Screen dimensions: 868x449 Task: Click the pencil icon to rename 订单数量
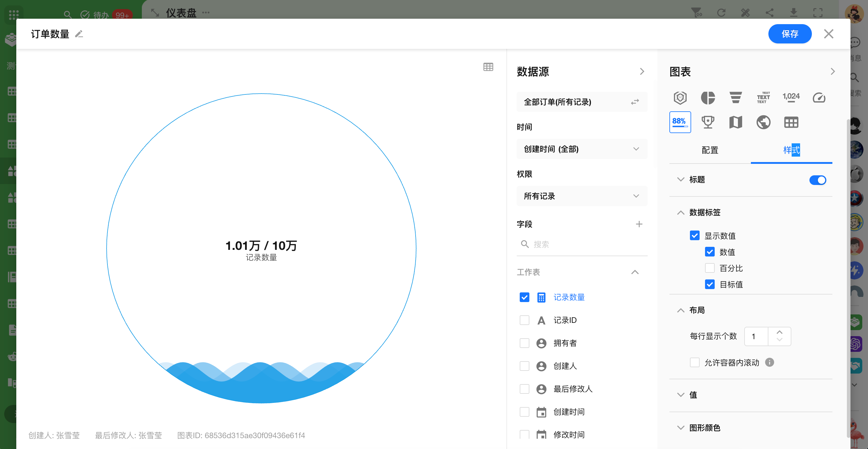79,34
